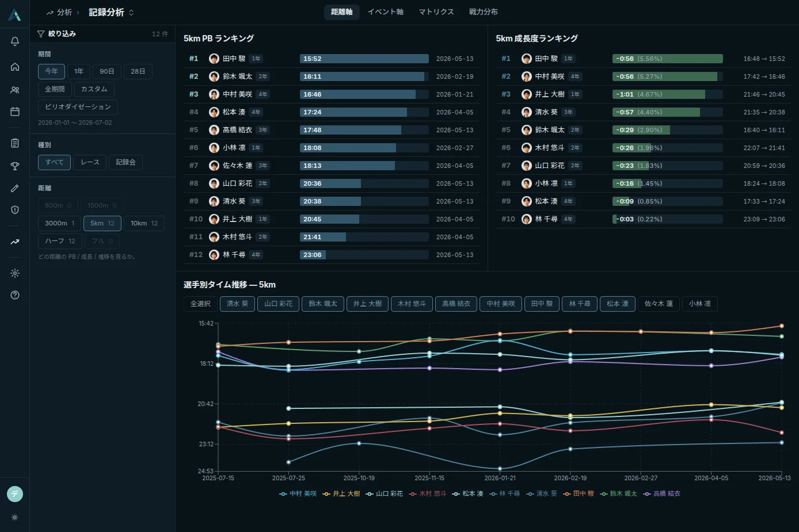
Task: Open the notifications bell icon
Action: pos(15,41)
